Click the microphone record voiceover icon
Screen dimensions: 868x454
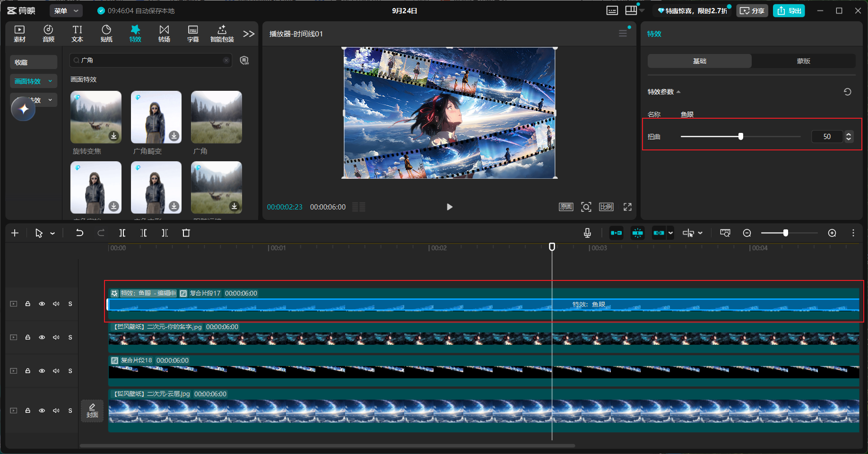587,233
